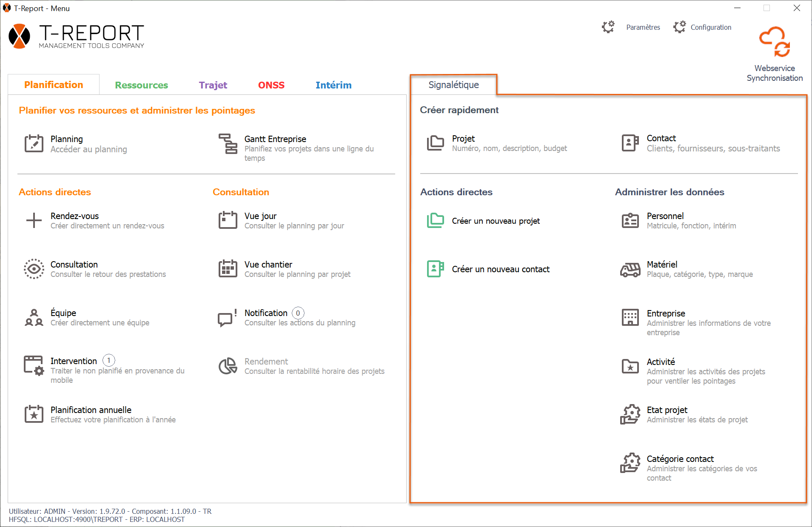Click the Intervention count badge
This screenshot has width=812, height=527.
[x=109, y=361]
